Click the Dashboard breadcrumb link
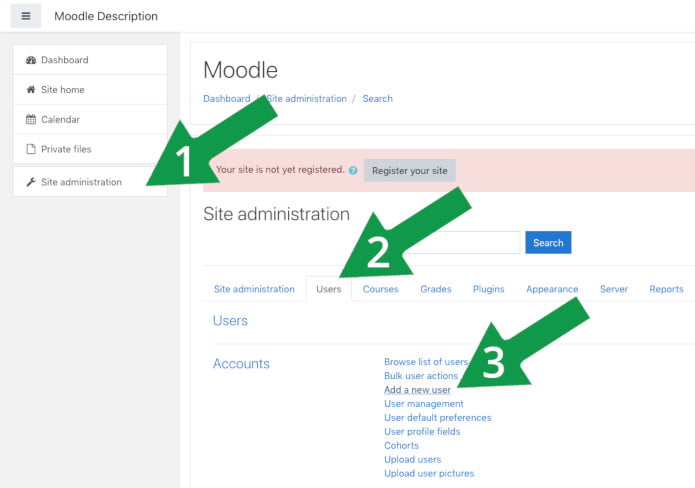 tap(226, 99)
